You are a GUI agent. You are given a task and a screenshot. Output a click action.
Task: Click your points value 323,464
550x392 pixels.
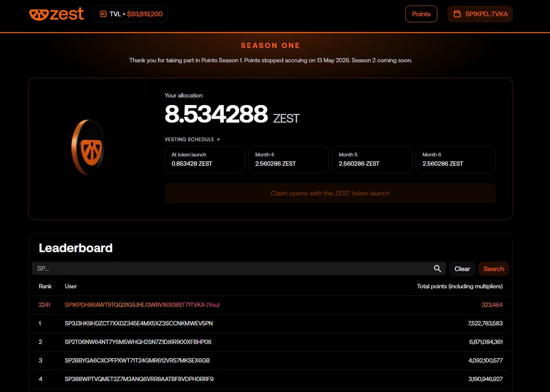pos(492,305)
